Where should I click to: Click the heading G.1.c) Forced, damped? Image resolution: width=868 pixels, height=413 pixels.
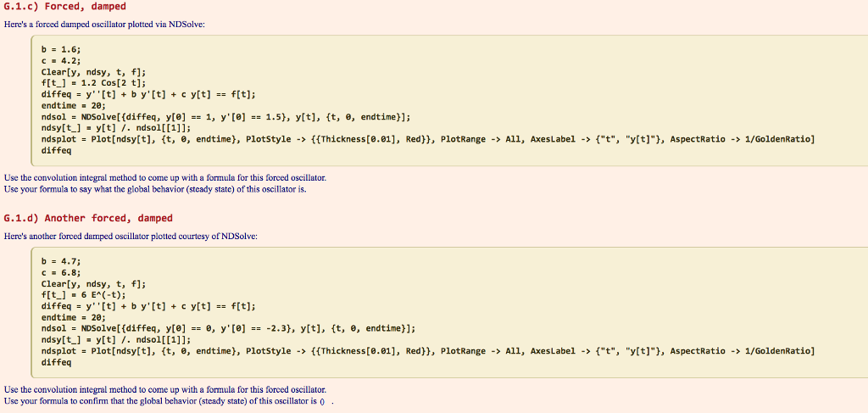click(64, 7)
